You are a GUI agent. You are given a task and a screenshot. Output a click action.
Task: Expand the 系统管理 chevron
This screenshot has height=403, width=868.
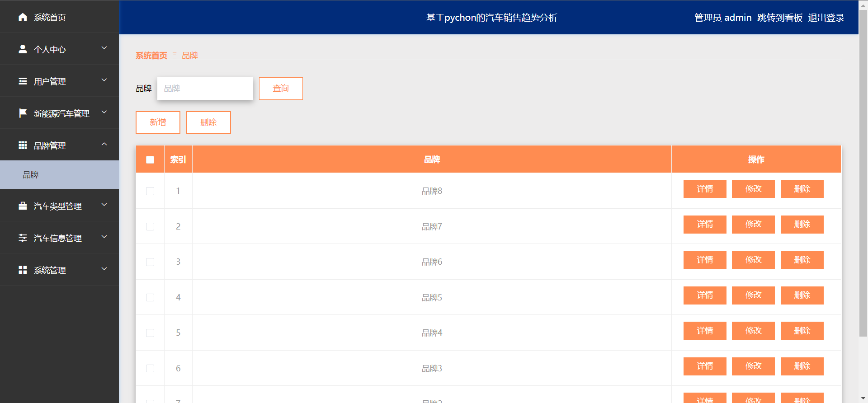(104, 269)
